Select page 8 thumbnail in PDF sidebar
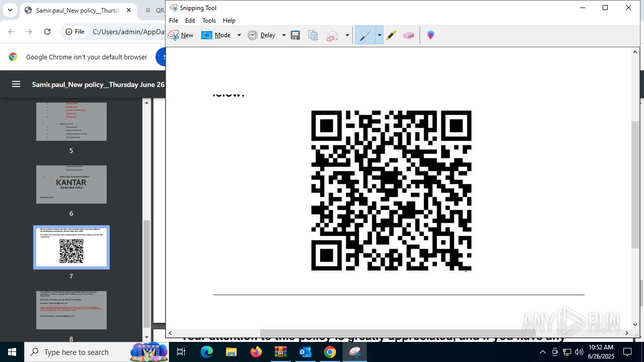 click(x=71, y=310)
